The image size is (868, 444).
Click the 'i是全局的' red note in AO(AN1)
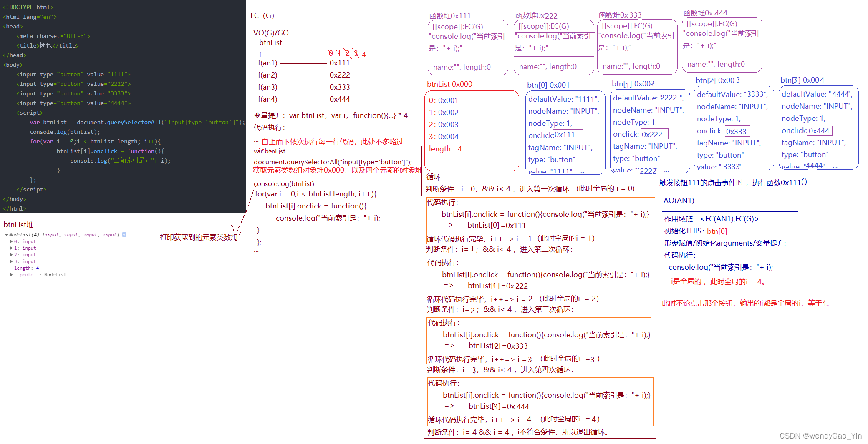(x=718, y=282)
